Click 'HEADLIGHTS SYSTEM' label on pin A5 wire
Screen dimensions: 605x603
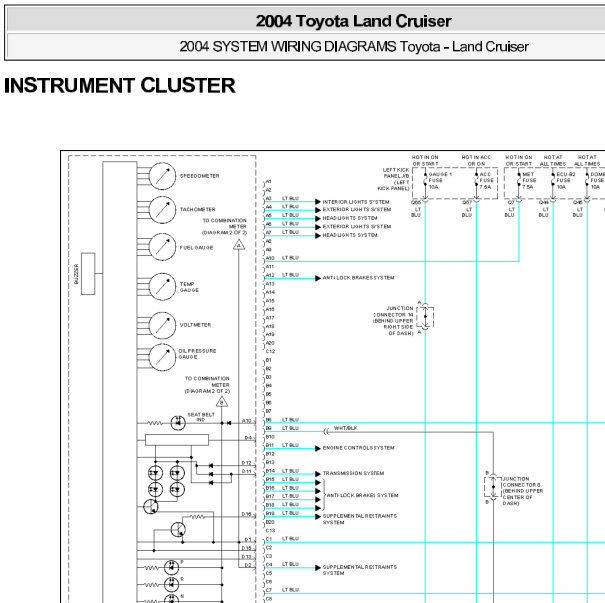click(x=350, y=218)
